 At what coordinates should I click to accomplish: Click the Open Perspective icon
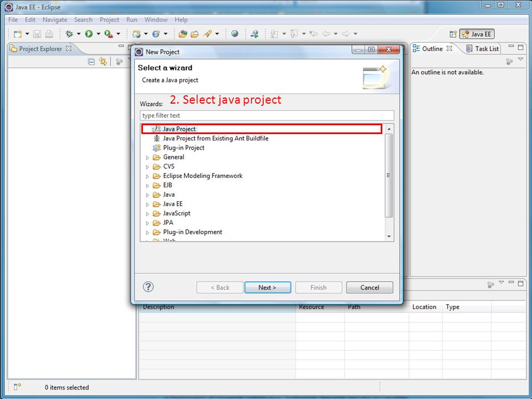[x=453, y=34]
